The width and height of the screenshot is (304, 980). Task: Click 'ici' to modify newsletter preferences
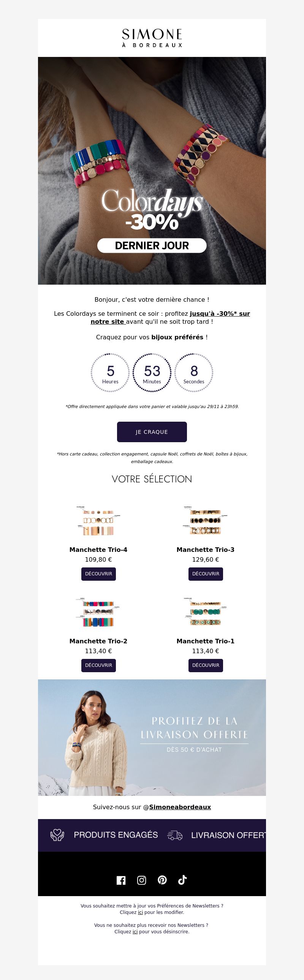tap(140, 912)
